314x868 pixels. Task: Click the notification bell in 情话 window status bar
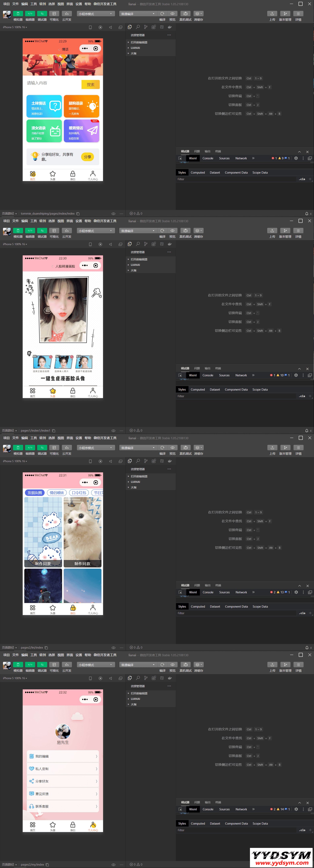pyautogui.click(x=307, y=214)
